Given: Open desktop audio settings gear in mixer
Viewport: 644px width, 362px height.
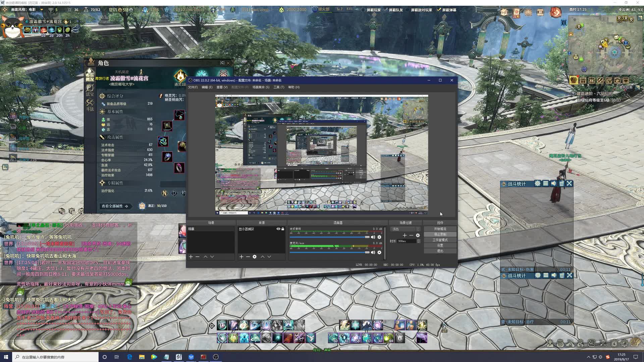Looking at the screenshot, I should pyautogui.click(x=379, y=237).
